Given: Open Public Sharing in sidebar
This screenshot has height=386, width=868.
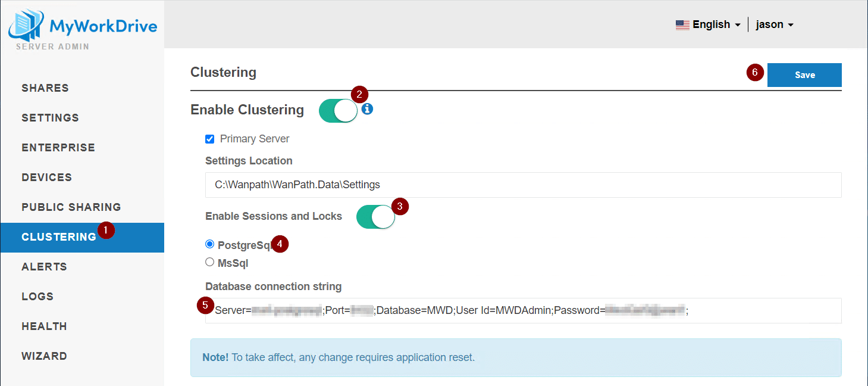Looking at the screenshot, I should (71, 207).
